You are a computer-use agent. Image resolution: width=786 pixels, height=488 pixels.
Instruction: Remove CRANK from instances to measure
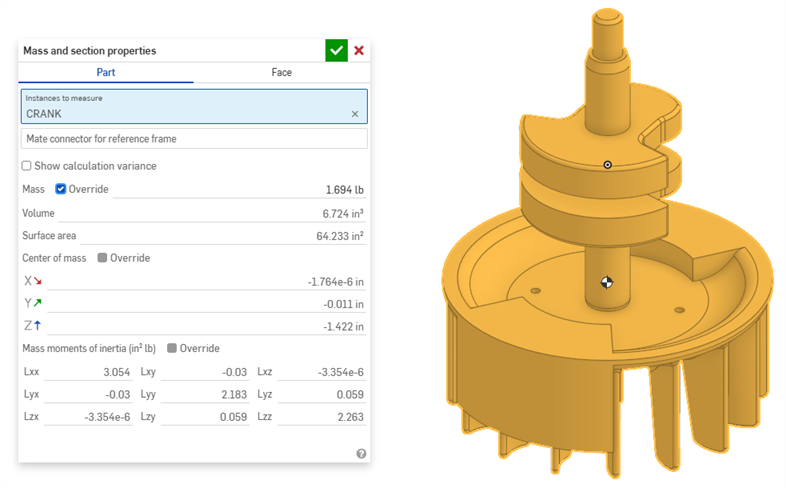(354, 114)
